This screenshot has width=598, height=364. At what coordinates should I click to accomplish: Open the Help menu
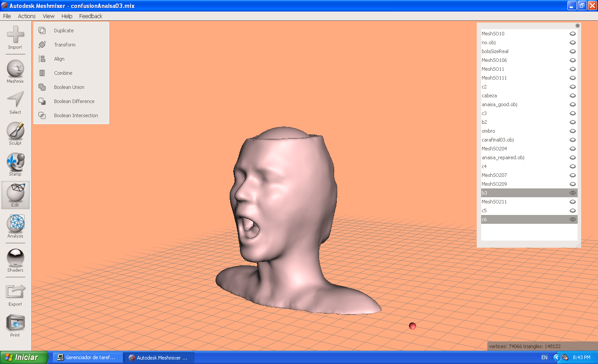pos(67,16)
